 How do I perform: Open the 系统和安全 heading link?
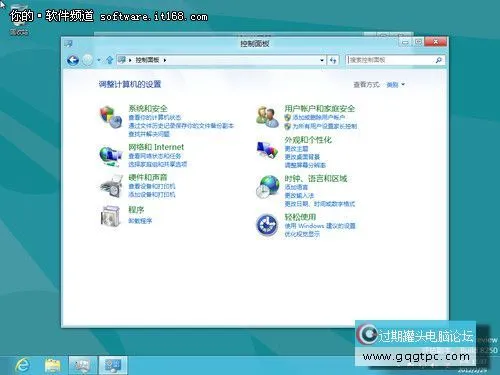point(148,108)
